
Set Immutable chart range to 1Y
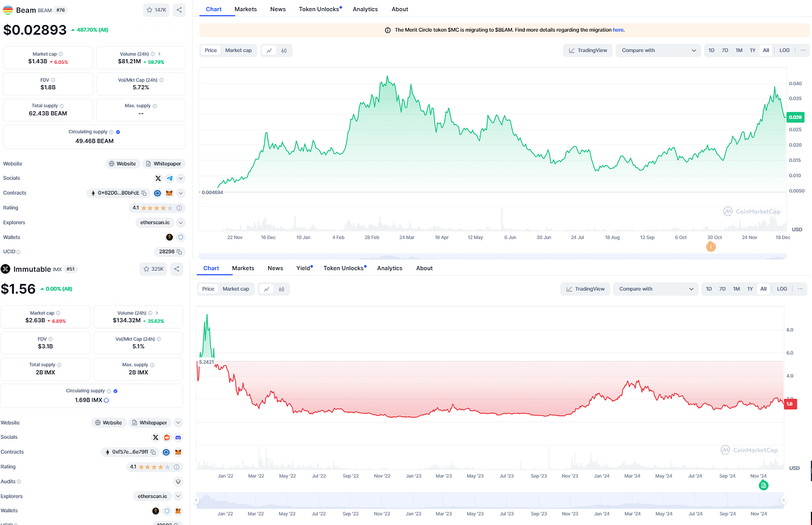[750, 289]
